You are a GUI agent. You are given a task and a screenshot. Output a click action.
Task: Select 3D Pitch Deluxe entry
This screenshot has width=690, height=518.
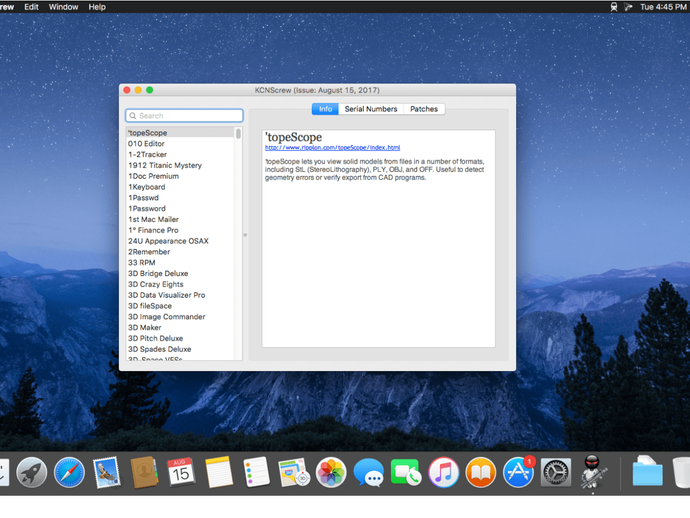click(180, 338)
